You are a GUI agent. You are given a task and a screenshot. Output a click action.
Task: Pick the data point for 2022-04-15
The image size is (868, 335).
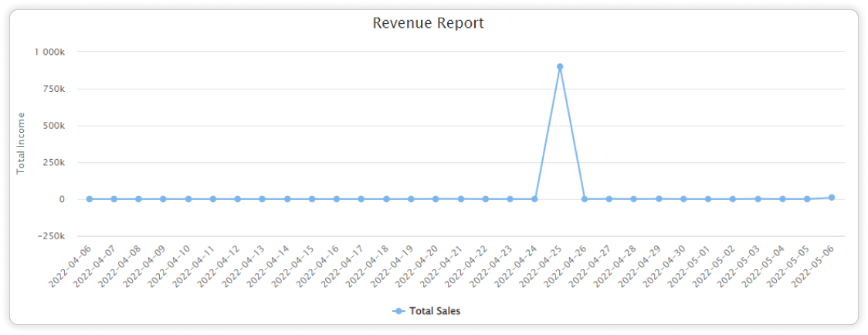pyautogui.click(x=312, y=199)
